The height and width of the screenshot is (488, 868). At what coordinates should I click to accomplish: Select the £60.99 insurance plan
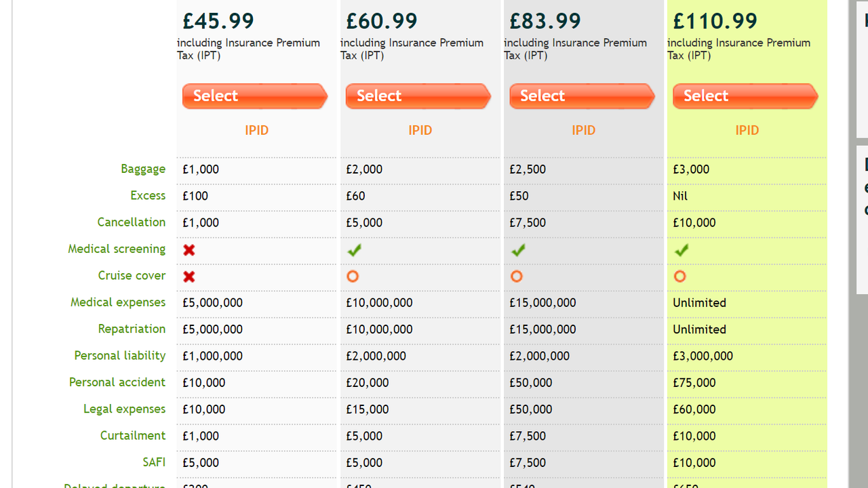418,96
